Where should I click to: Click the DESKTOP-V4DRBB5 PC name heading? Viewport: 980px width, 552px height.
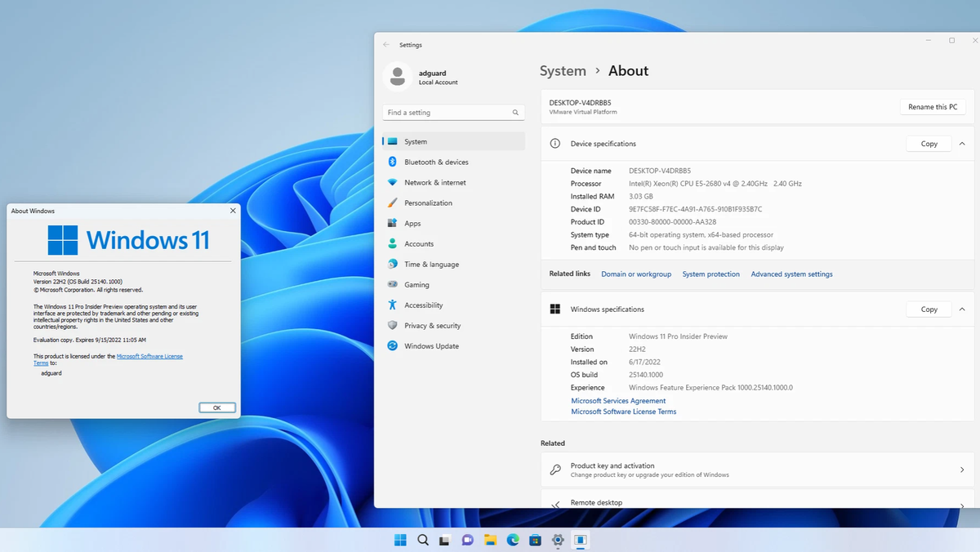coord(580,103)
